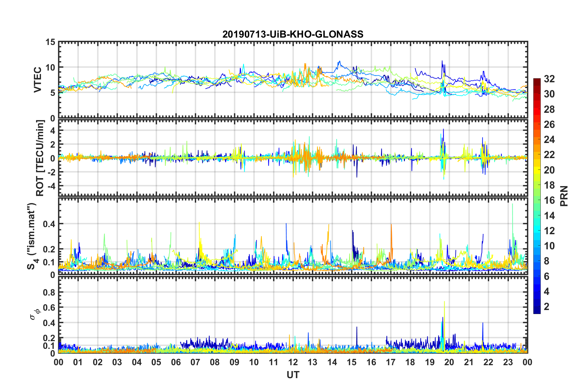Pick the dark red top of colorbar
586x392 pixels.
click(x=537, y=81)
